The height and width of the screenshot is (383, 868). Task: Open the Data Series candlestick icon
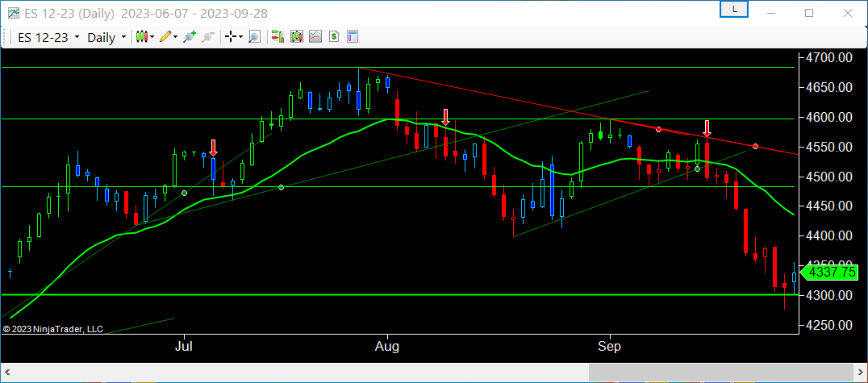[297, 37]
